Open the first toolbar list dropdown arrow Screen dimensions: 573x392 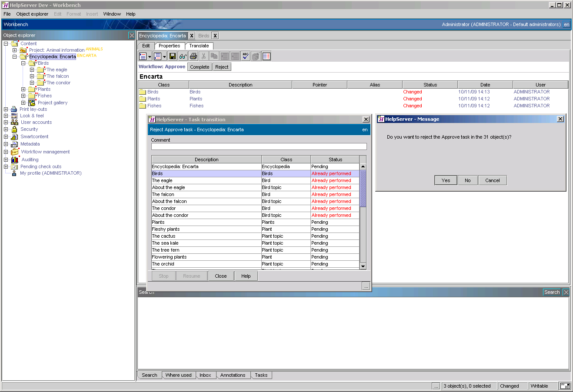coord(150,56)
